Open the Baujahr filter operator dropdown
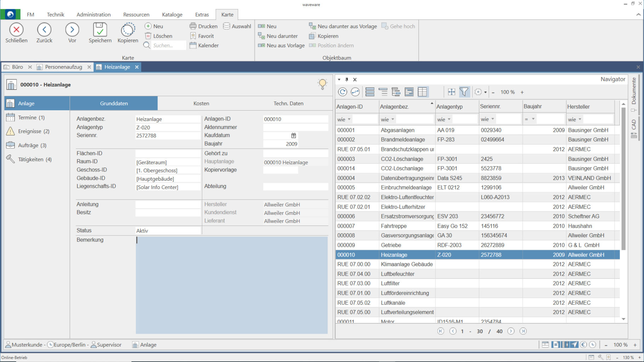 533,119
